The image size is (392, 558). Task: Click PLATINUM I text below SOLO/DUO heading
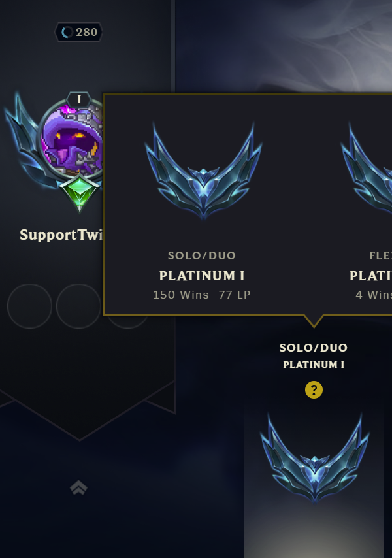point(314,365)
